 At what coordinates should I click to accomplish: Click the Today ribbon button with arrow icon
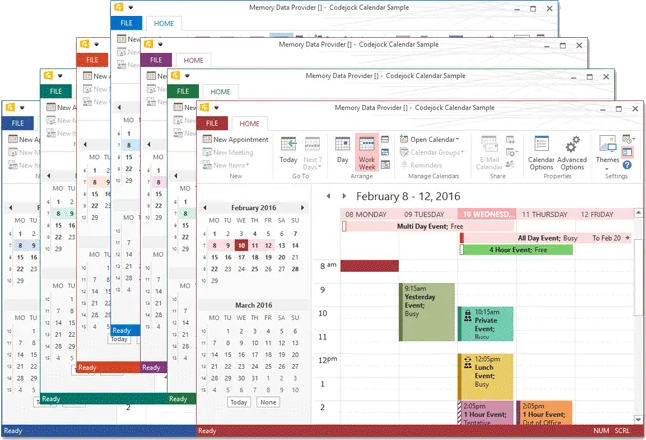(x=288, y=150)
